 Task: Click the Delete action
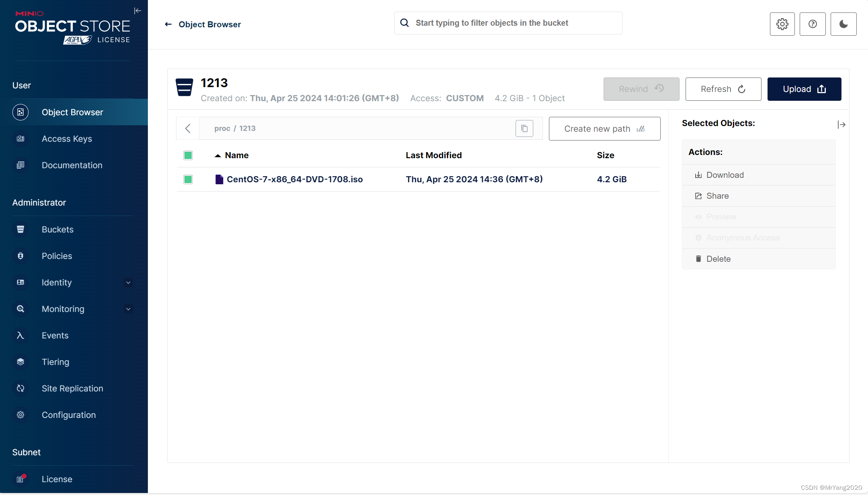point(718,259)
